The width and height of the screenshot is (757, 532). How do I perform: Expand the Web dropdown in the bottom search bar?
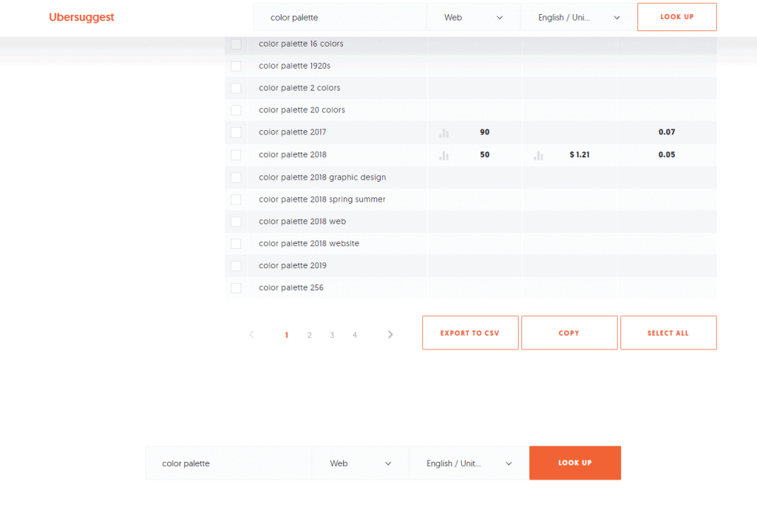[x=361, y=463]
